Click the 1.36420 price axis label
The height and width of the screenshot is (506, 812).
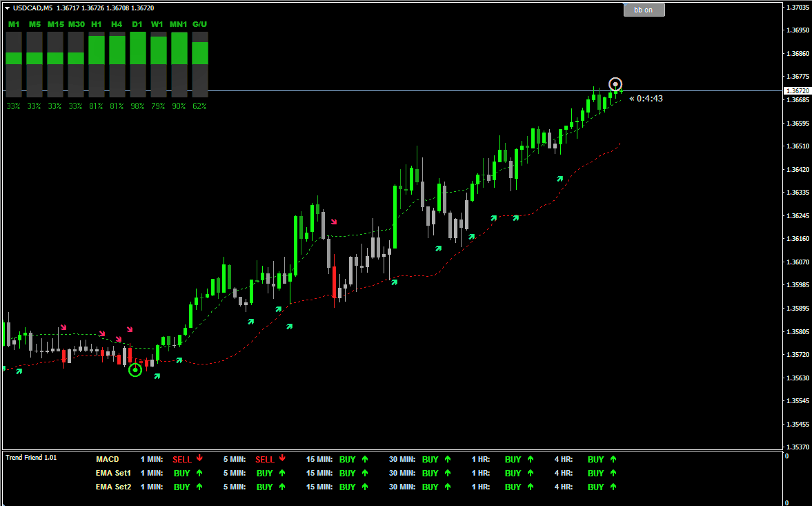pos(798,169)
